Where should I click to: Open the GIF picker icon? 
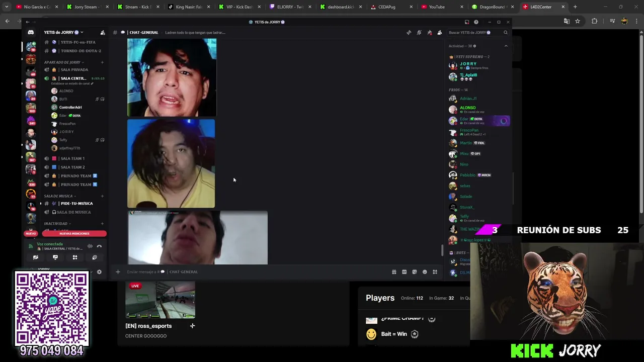coord(404,272)
